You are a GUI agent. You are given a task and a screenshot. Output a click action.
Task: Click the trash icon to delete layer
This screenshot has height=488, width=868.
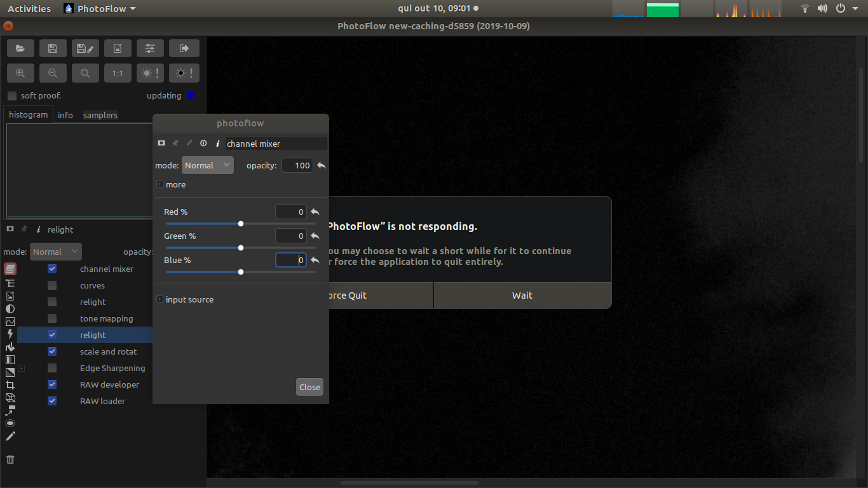point(10,459)
